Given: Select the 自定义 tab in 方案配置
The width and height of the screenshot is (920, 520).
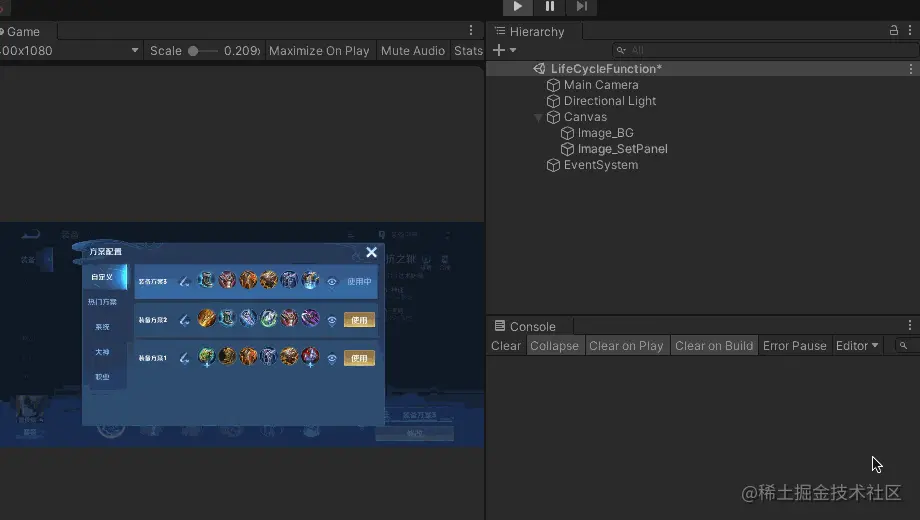Looking at the screenshot, I should (104, 277).
